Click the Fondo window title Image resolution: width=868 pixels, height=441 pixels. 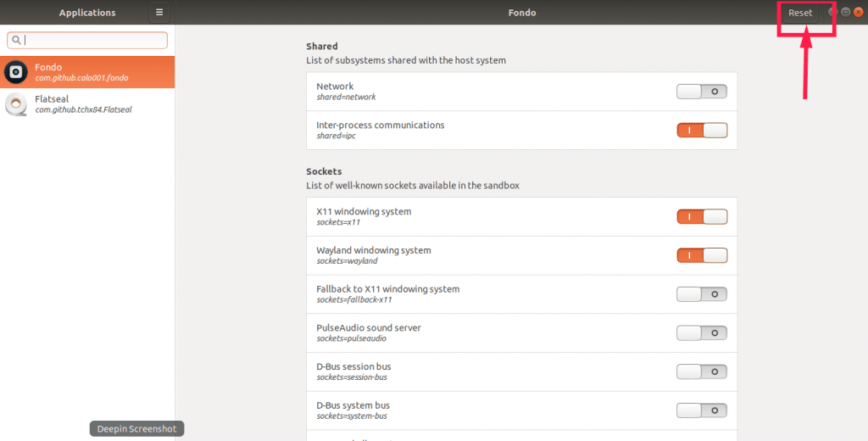click(x=522, y=12)
